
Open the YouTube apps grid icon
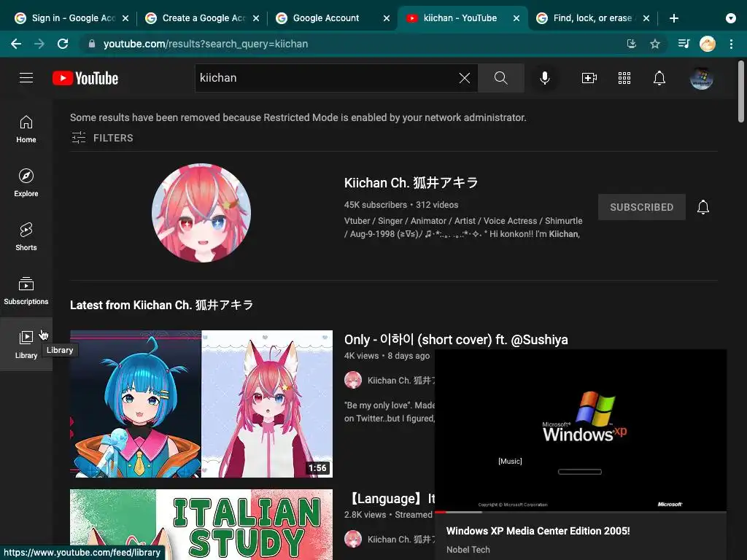tap(624, 77)
